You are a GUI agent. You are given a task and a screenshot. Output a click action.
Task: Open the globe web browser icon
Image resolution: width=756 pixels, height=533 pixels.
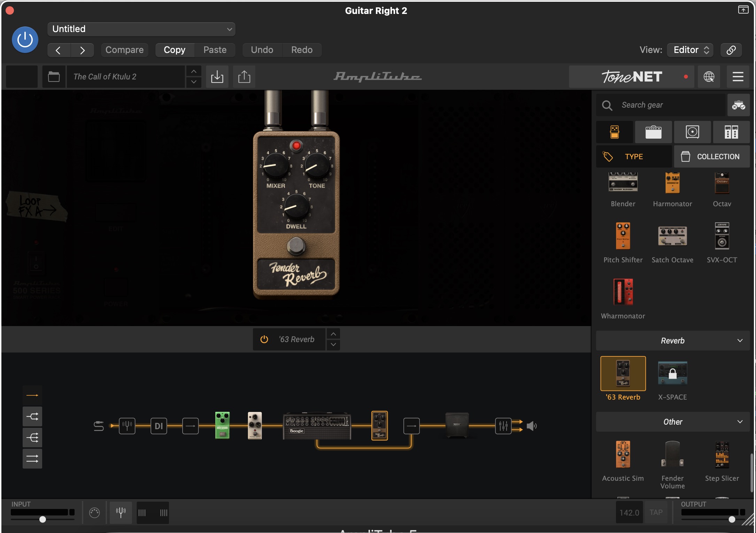coord(709,77)
